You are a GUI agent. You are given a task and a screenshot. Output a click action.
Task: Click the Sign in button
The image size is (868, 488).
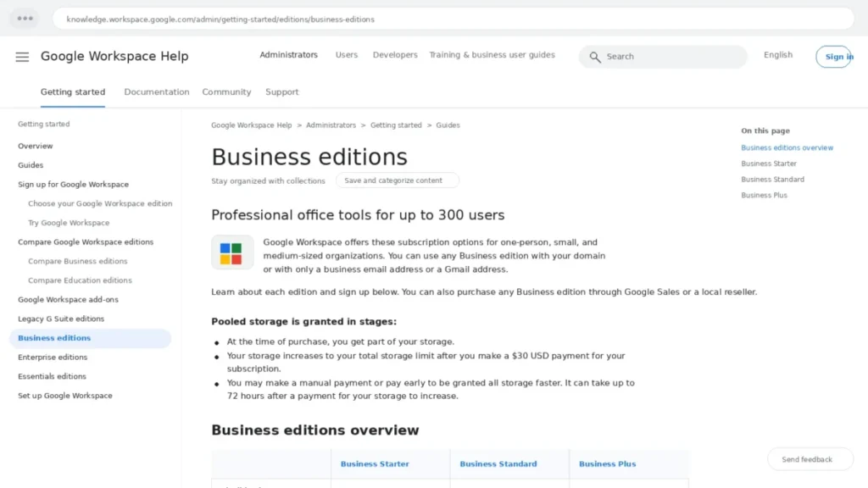tap(833, 57)
